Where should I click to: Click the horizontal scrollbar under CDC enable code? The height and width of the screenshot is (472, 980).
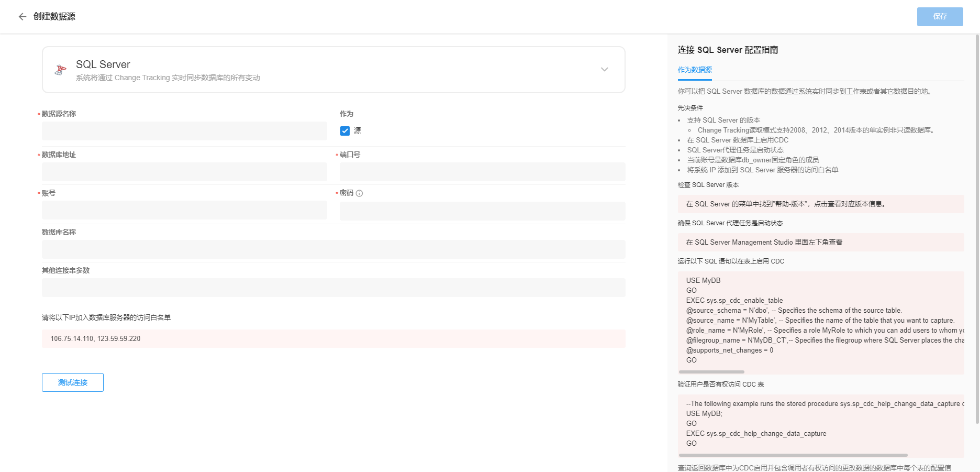pos(711,371)
